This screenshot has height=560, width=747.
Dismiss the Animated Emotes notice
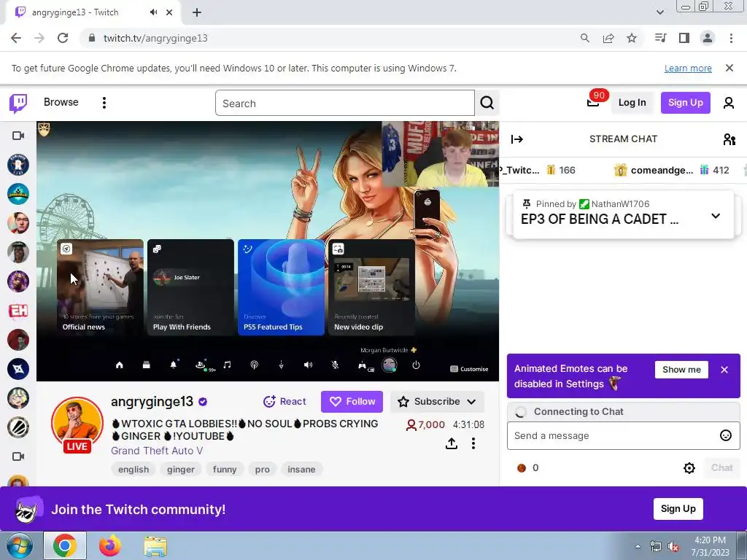pos(724,370)
